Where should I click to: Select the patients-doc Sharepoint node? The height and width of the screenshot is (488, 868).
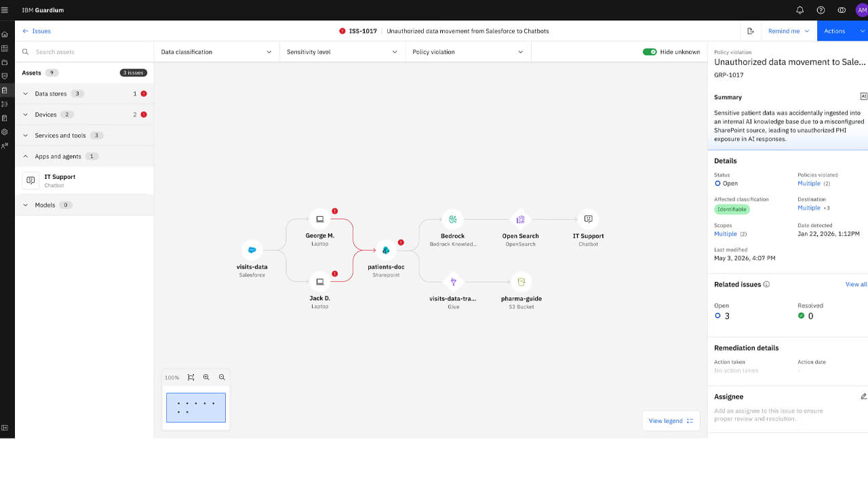386,250
